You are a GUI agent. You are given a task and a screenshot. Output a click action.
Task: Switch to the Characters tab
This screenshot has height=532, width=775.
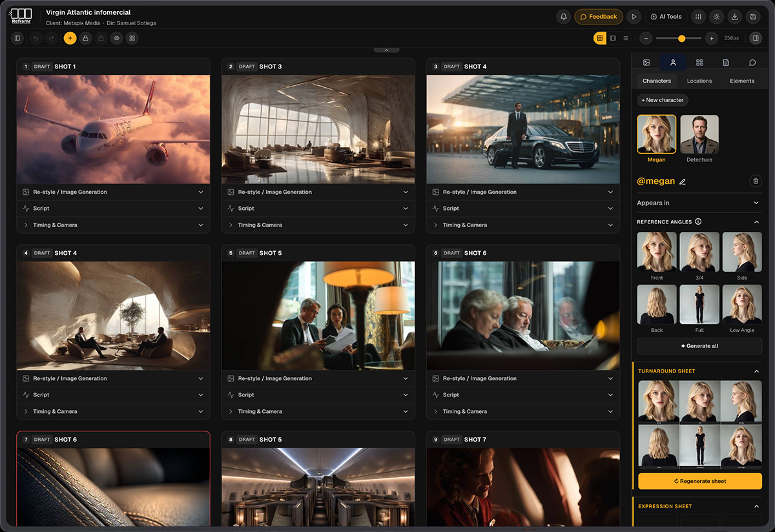657,81
